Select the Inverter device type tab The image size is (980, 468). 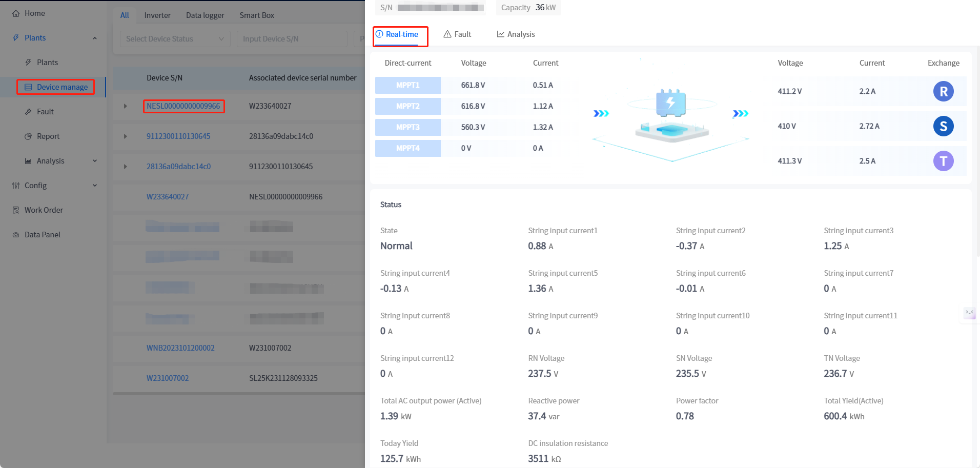[x=157, y=15]
